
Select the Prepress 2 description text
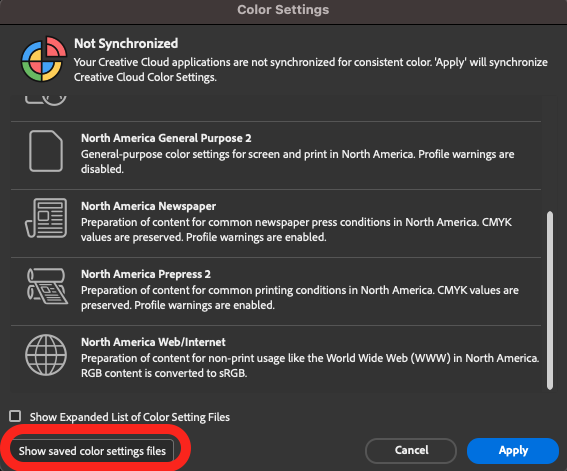coord(300,297)
